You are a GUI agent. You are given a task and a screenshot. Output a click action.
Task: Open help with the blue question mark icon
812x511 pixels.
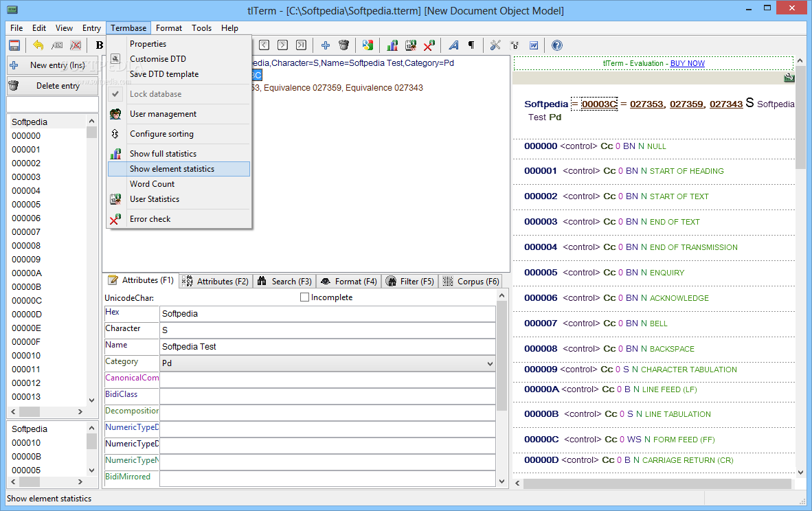coord(557,45)
